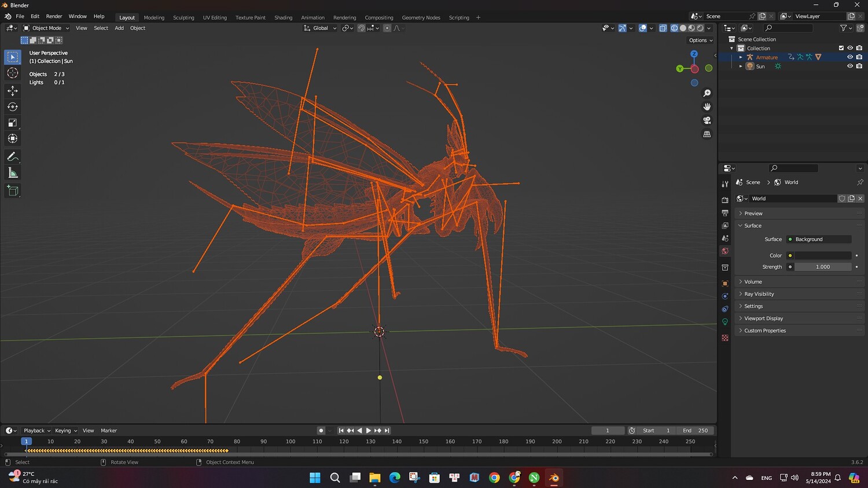This screenshot has width=868, height=488.
Task: Open the Physics properties tab
Action: (x=725, y=296)
